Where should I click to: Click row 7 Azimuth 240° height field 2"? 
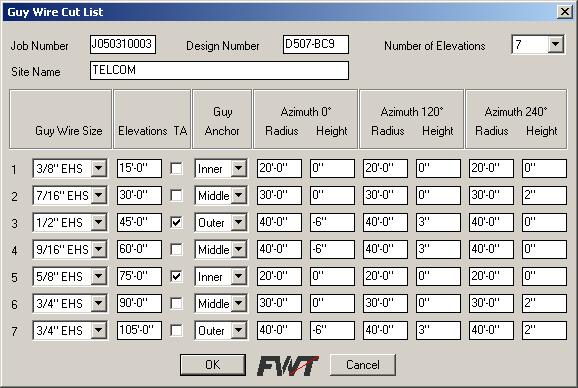click(x=544, y=330)
